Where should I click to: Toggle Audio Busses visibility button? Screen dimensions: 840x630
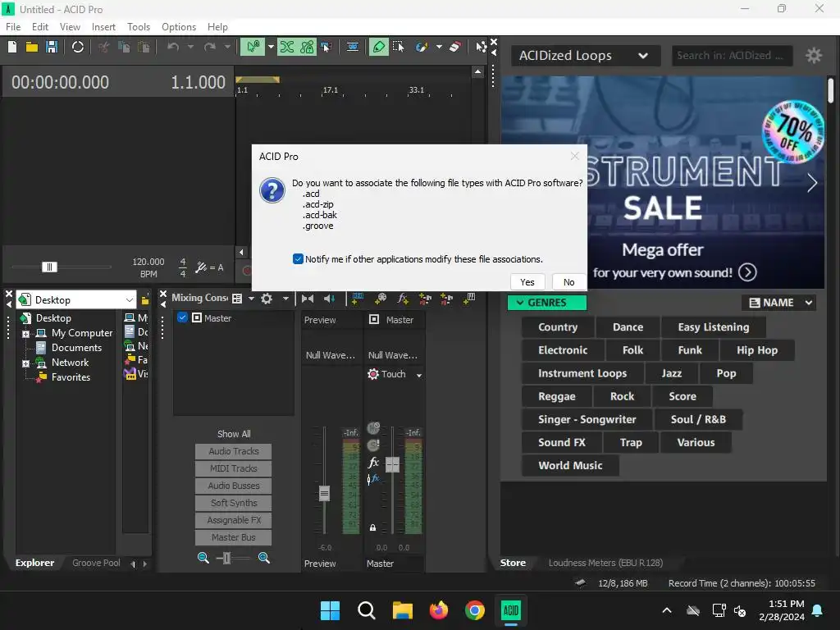pyautogui.click(x=234, y=486)
